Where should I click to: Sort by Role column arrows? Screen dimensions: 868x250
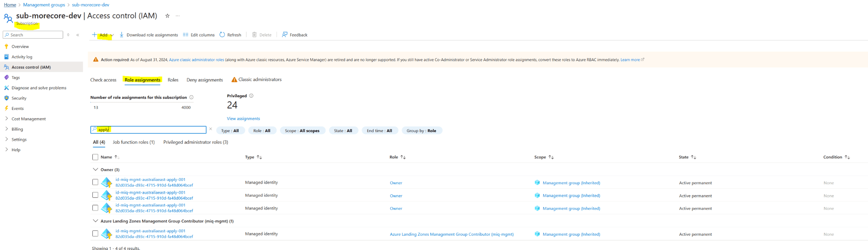pos(403,157)
